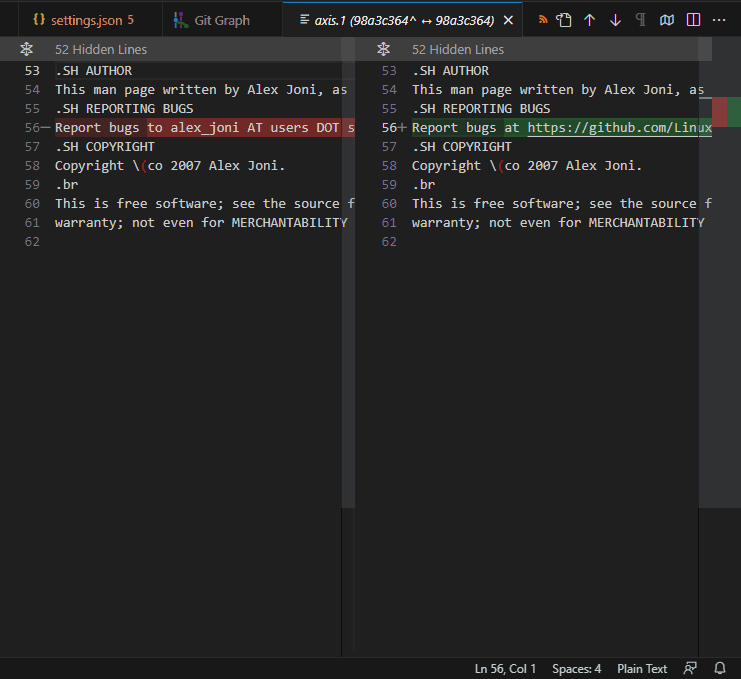Expand hidden lines icon in right pane
The height and width of the screenshot is (679, 741).
tap(383, 49)
